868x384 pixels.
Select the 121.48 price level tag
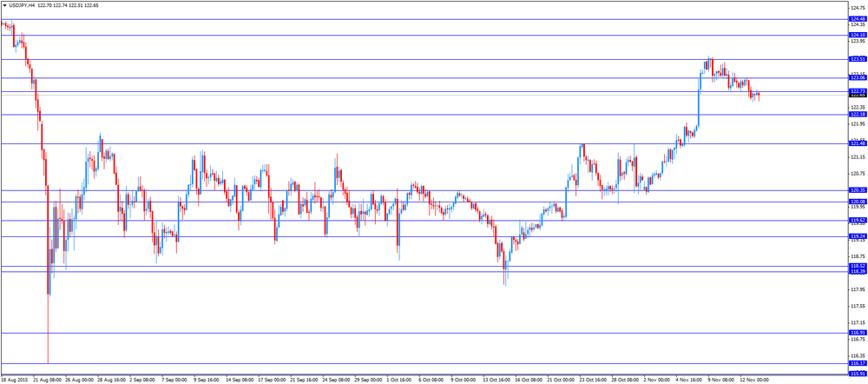[858, 143]
